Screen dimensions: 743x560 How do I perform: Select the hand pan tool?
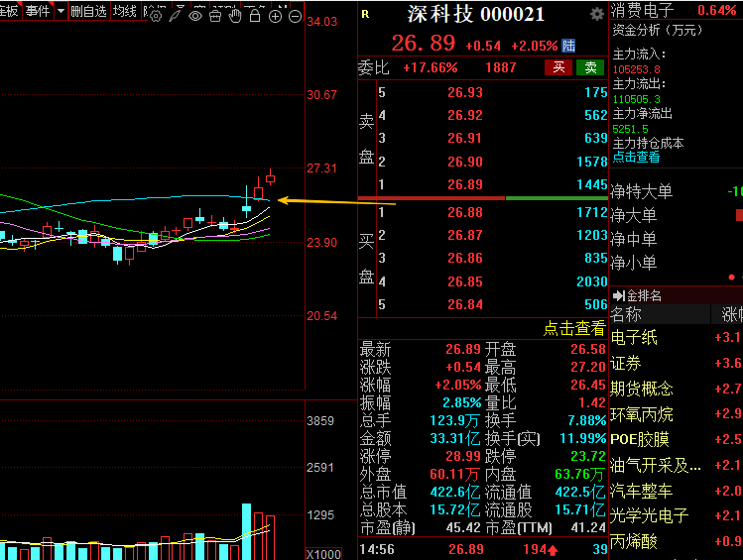(234, 16)
